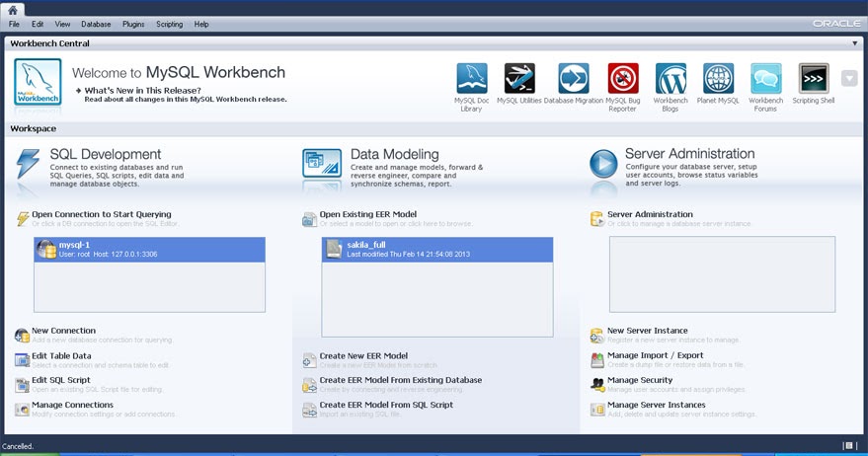This screenshot has height=456, width=868.
Task: Click the Manage Import / Export link
Action: click(656, 355)
